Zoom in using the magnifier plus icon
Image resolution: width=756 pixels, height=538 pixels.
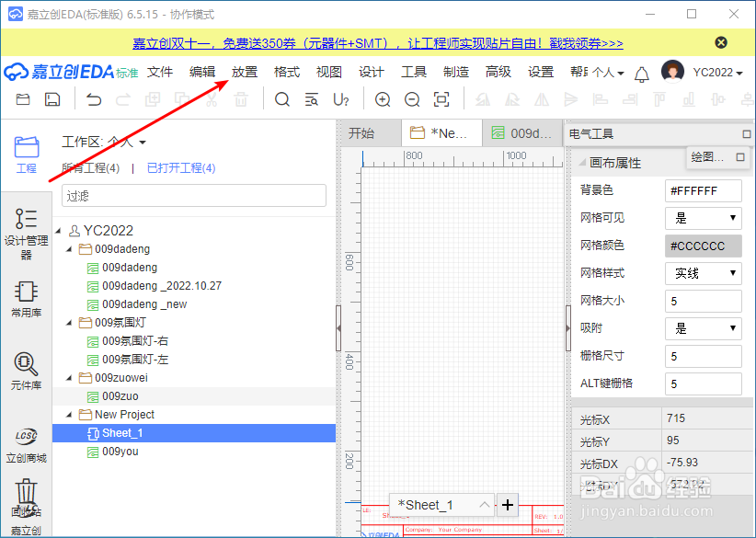[x=383, y=98]
